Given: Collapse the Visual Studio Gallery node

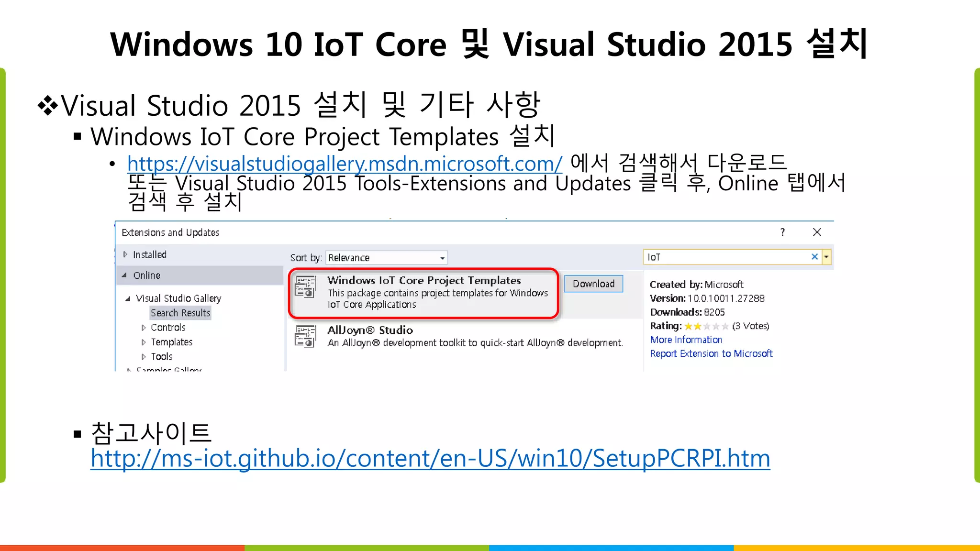Looking at the screenshot, I should (128, 298).
